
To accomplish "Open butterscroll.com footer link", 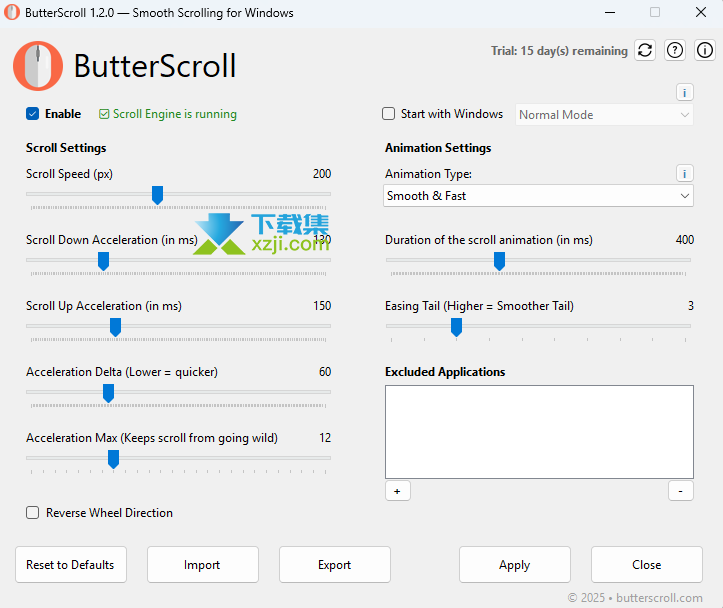I will coord(659,598).
